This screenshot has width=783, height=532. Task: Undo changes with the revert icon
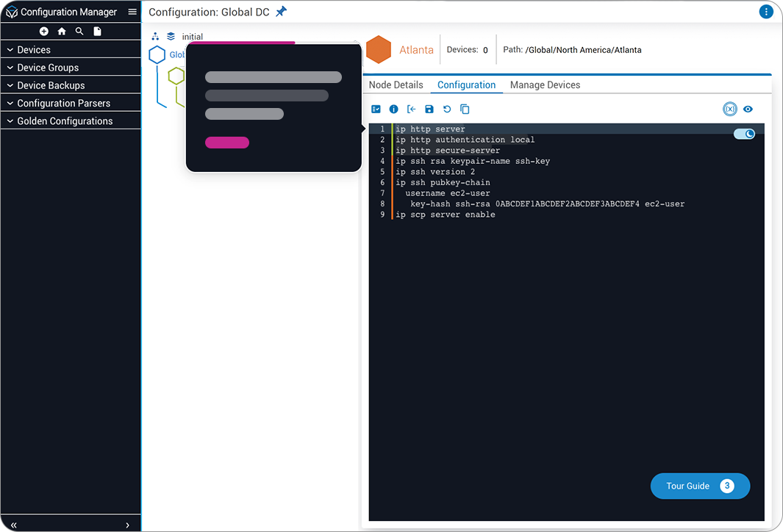[446, 109]
